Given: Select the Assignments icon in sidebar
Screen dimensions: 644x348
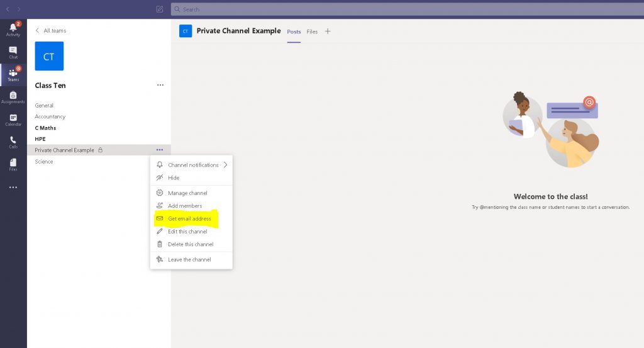Looking at the screenshot, I should pos(13,97).
